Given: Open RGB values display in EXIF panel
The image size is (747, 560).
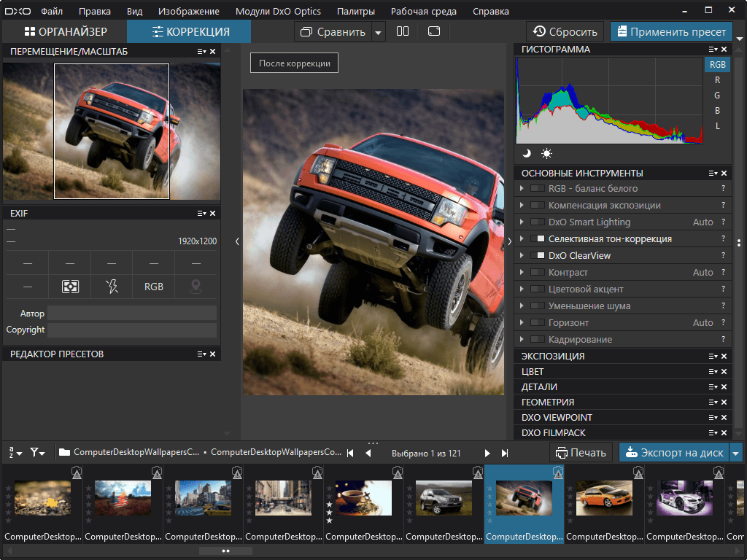Looking at the screenshot, I should [x=152, y=287].
